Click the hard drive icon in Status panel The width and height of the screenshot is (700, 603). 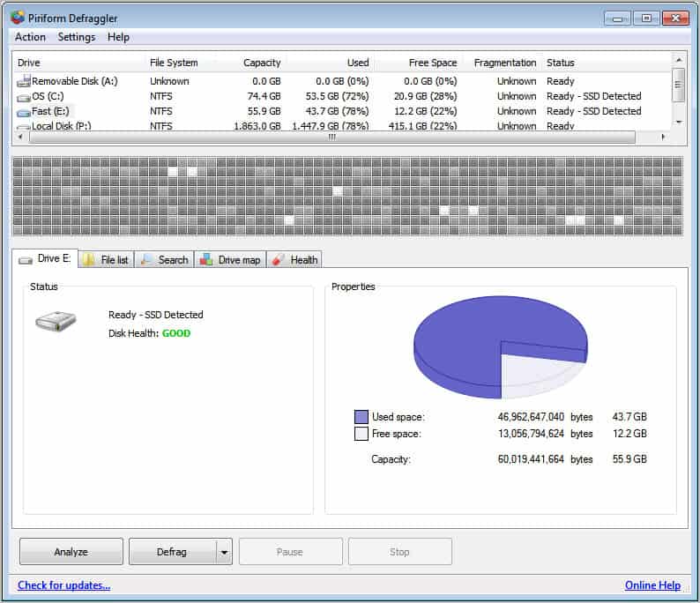click(x=56, y=322)
